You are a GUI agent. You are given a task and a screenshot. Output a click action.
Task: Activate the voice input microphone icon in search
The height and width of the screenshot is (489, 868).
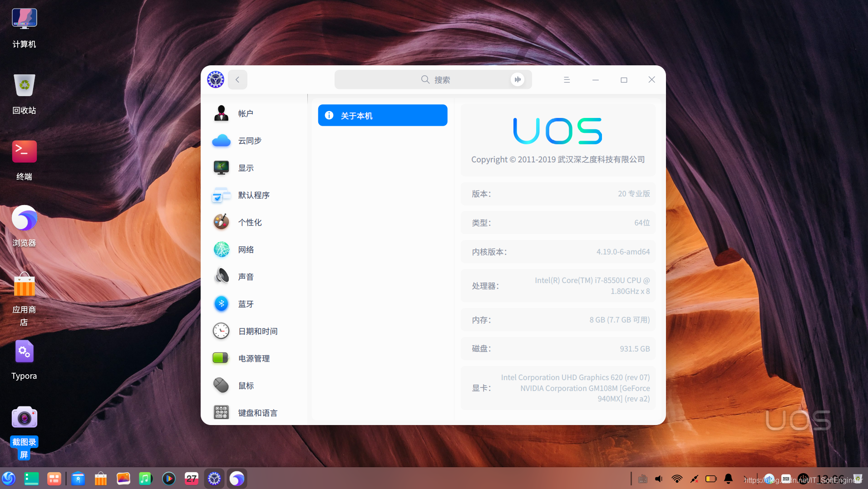518,79
